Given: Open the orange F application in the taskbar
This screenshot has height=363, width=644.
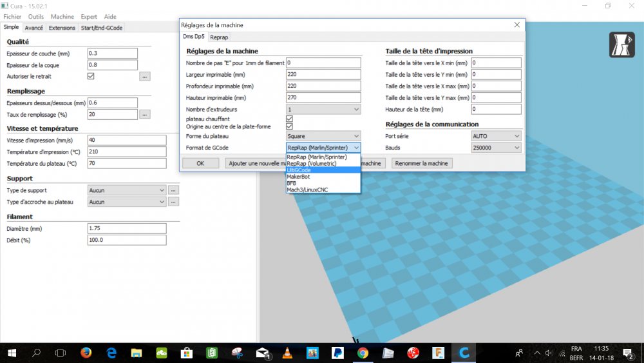Looking at the screenshot, I should (x=439, y=353).
